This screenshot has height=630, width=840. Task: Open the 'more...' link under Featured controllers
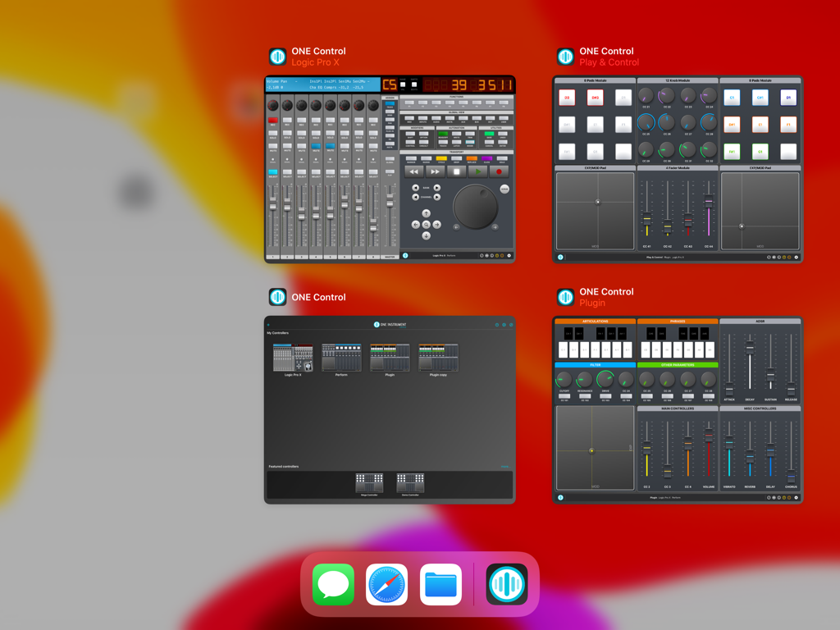click(506, 467)
